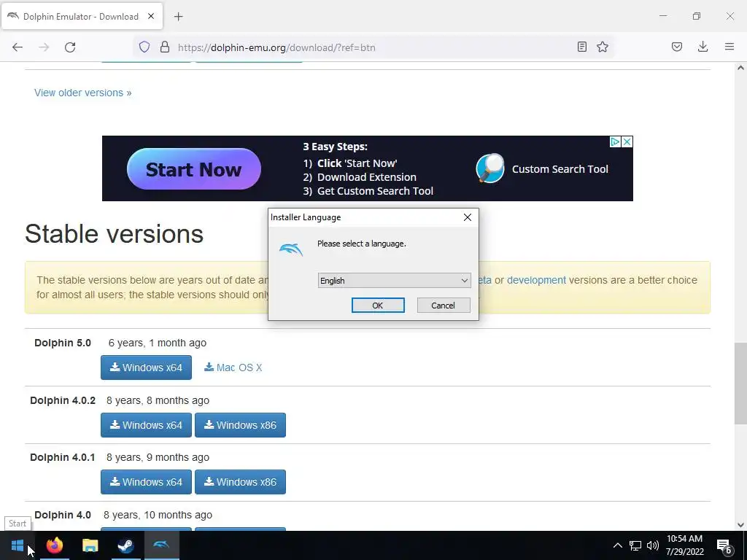This screenshot has height=560, width=747.
Task: Open the notification center icon
Action: 724,546
